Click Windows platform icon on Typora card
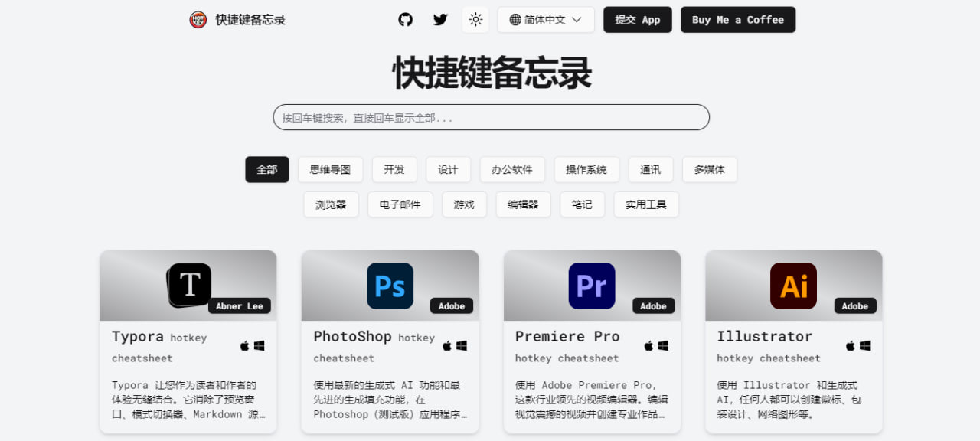This screenshot has height=441, width=980. (260, 346)
